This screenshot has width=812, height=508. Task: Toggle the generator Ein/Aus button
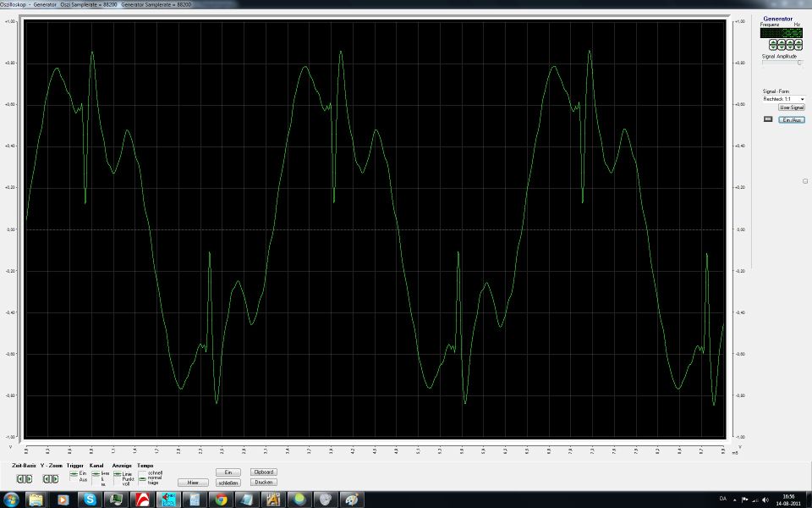click(x=792, y=119)
